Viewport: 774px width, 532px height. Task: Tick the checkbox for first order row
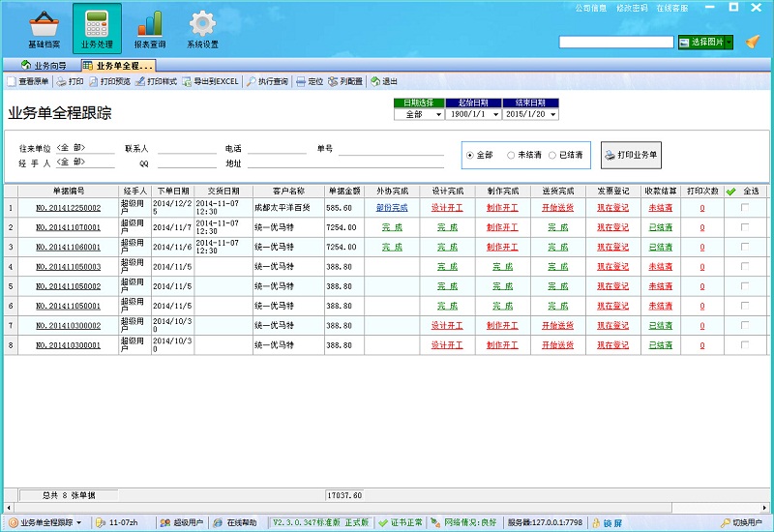click(744, 207)
